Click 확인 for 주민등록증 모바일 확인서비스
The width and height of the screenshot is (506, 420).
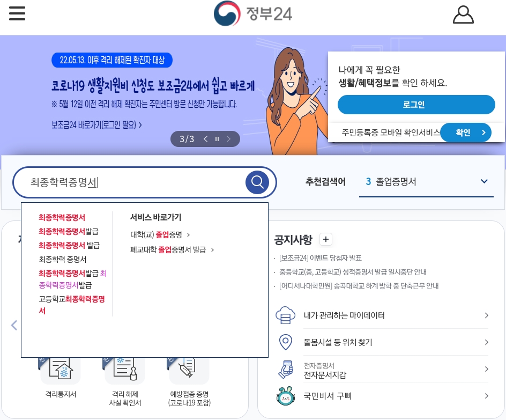466,132
